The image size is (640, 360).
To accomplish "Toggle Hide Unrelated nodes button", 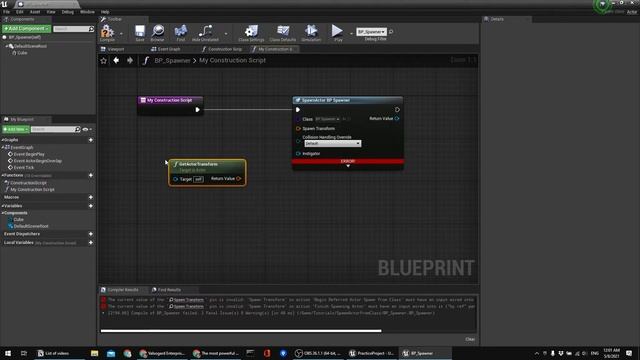I will (x=205, y=33).
